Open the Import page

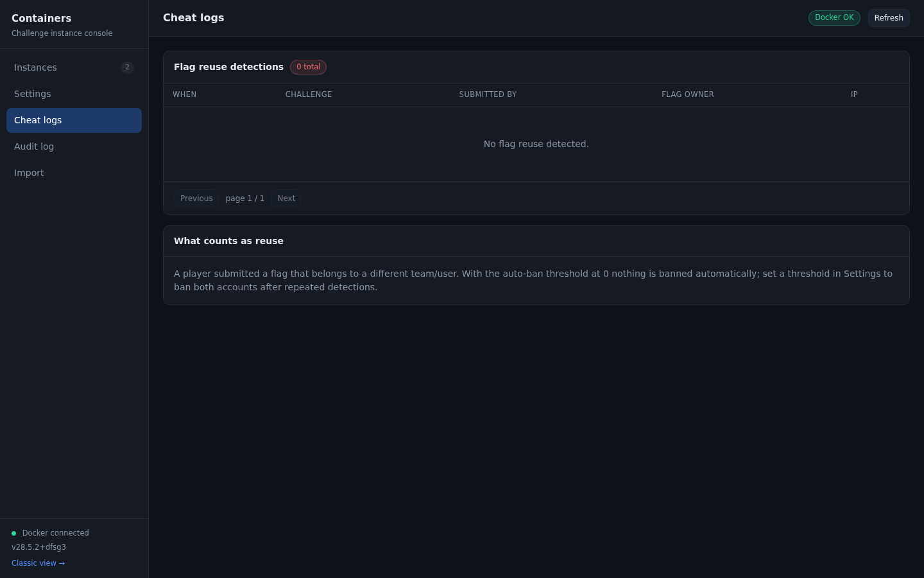[x=74, y=173]
